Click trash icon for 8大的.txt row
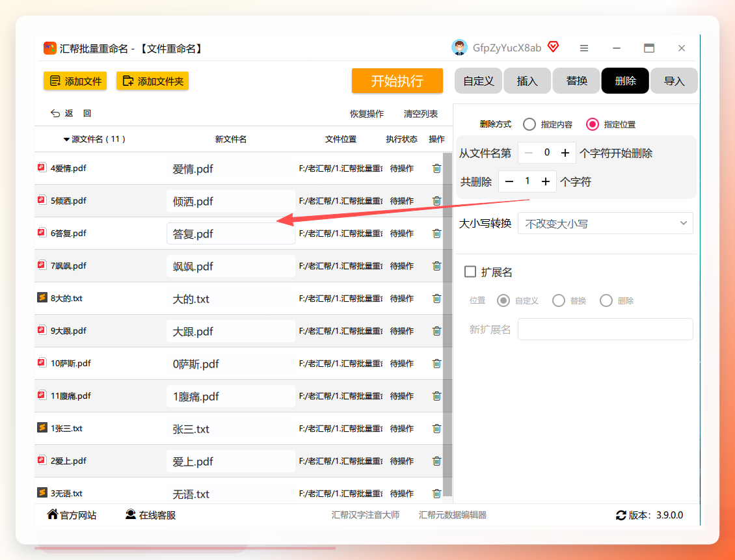This screenshot has width=735, height=560. (436, 298)
